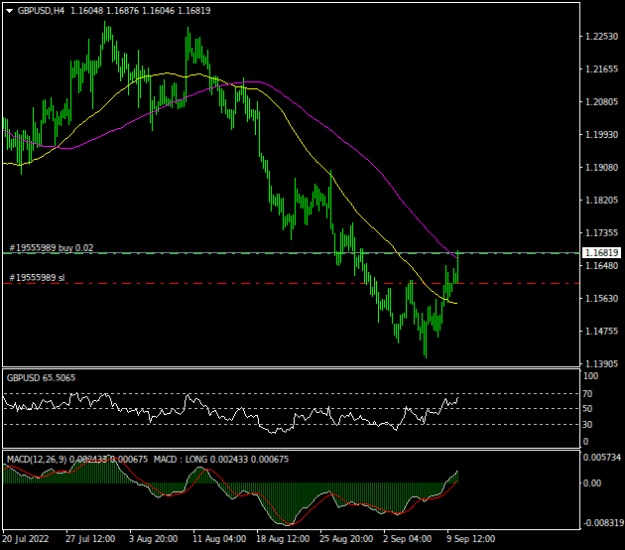Click the current price tag 1.16819
The image size is (625, 550).
[601, 253]
